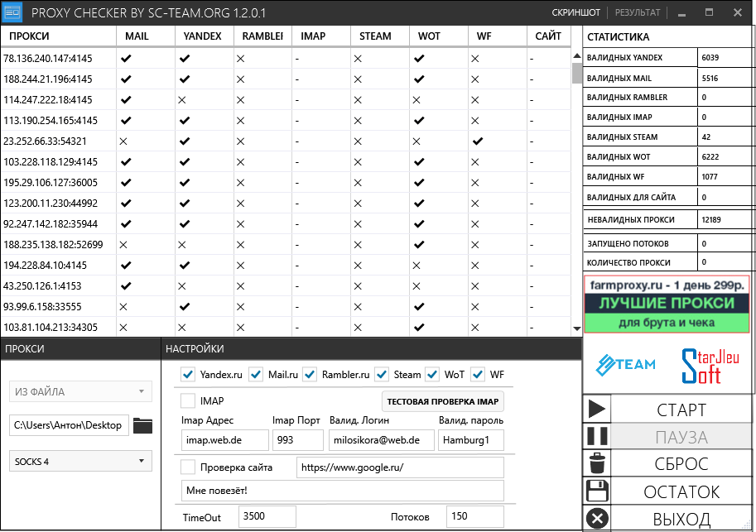Viewport: 756px width, 532px height.
Task: Click the floppy disk save icon for ОСТАТОК
Action: pyautogui.click(x=597, y=491)
